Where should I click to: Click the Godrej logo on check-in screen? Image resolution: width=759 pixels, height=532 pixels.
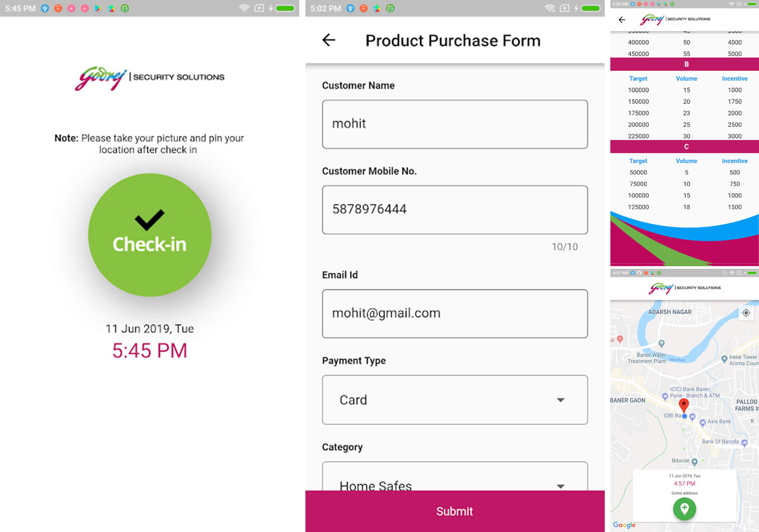[150, 78]
